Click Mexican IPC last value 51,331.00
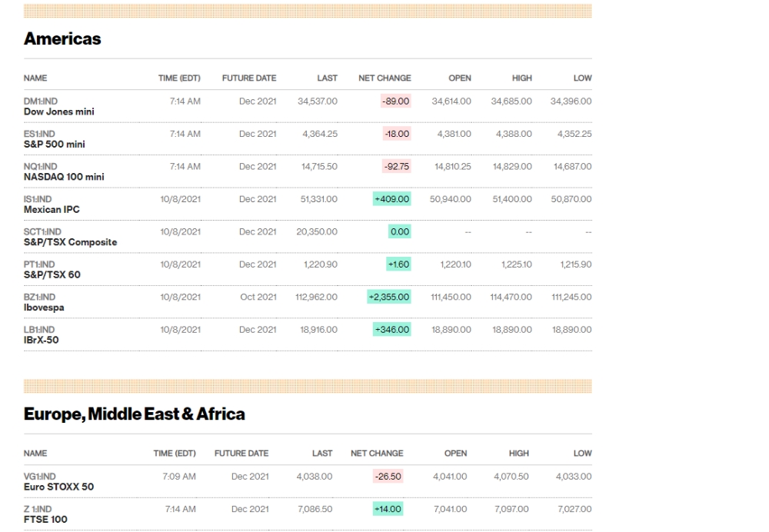Viewport: 769px width, 532px height. point(319,199)
